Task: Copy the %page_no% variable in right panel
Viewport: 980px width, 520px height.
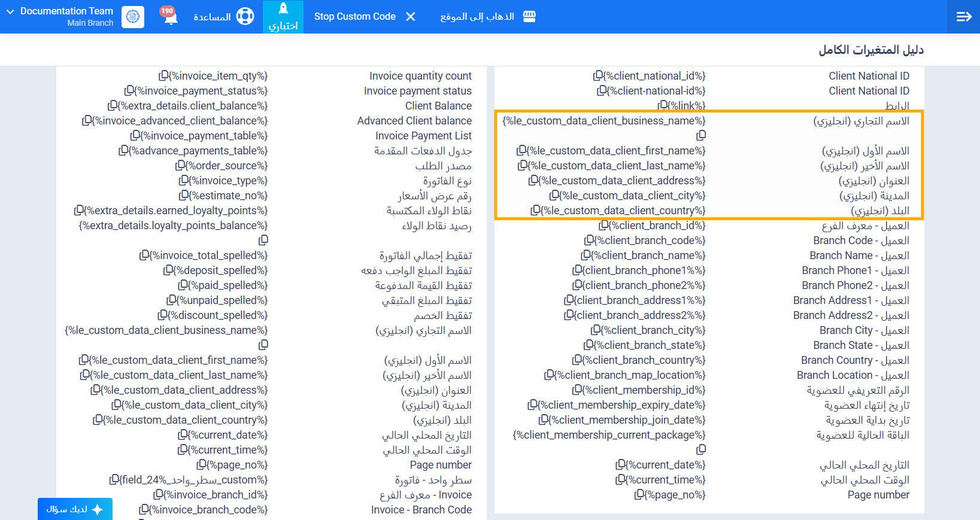Action: (640, 495)
